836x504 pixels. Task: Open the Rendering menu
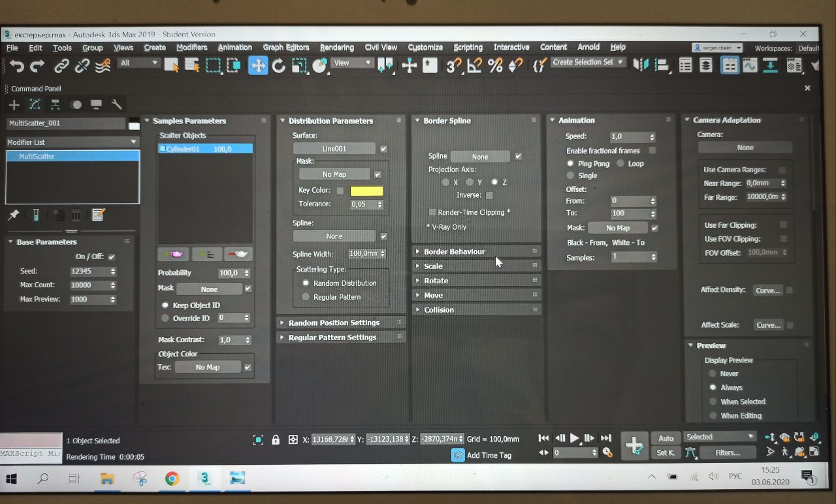tap(337, 48)
